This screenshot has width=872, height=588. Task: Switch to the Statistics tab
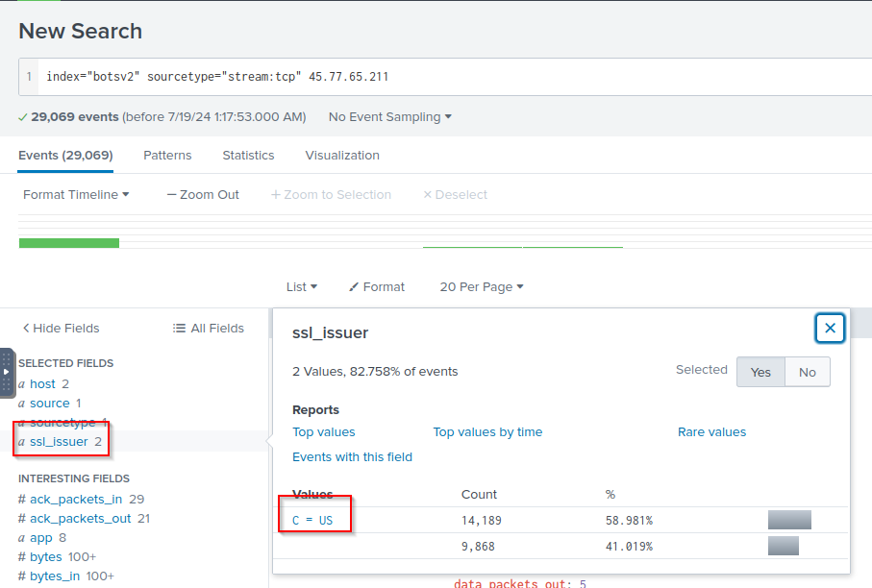(248, 156)
